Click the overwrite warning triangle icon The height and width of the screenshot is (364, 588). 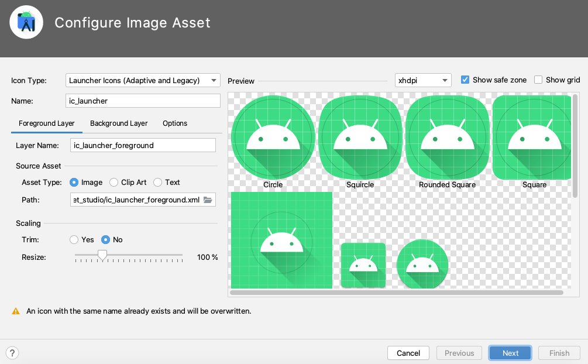16,311
